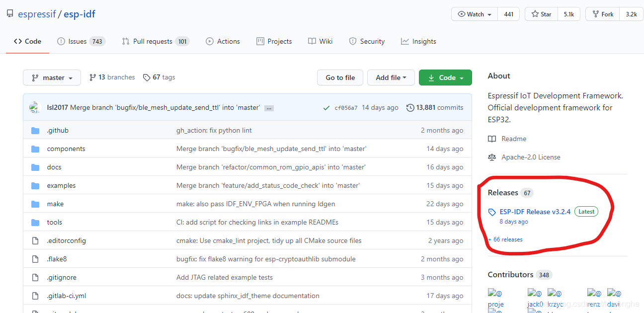Click the file icon for .editorconfig
644x313 pixels.
pos(35,240)
